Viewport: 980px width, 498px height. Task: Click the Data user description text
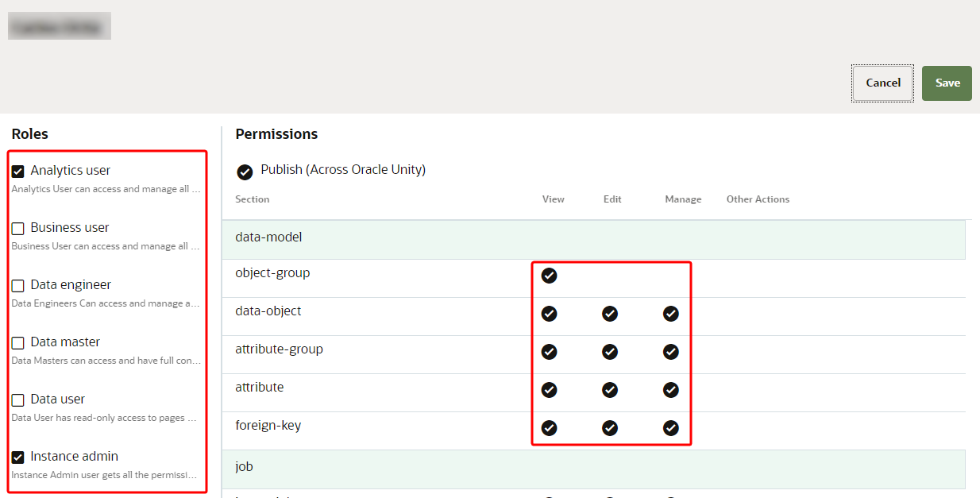point(106,418)
